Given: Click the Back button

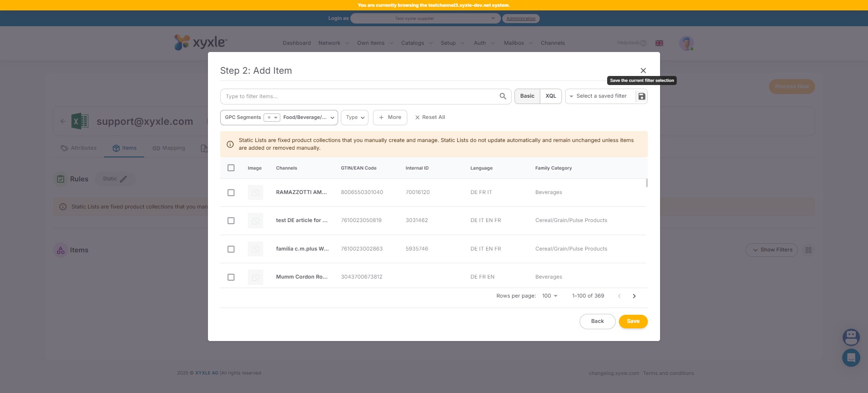Looking at the screenshot, I should (597, 322).
